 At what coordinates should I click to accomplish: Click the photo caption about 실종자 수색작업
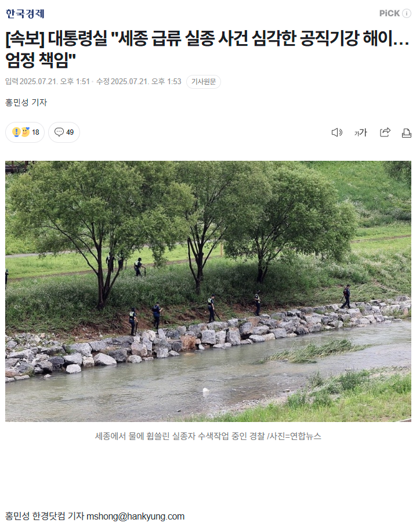click(x=208, y=437)
